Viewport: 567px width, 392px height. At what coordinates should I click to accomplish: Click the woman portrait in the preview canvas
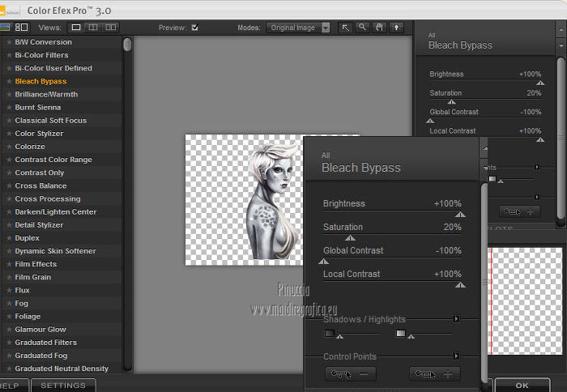(x=273, y=201)
